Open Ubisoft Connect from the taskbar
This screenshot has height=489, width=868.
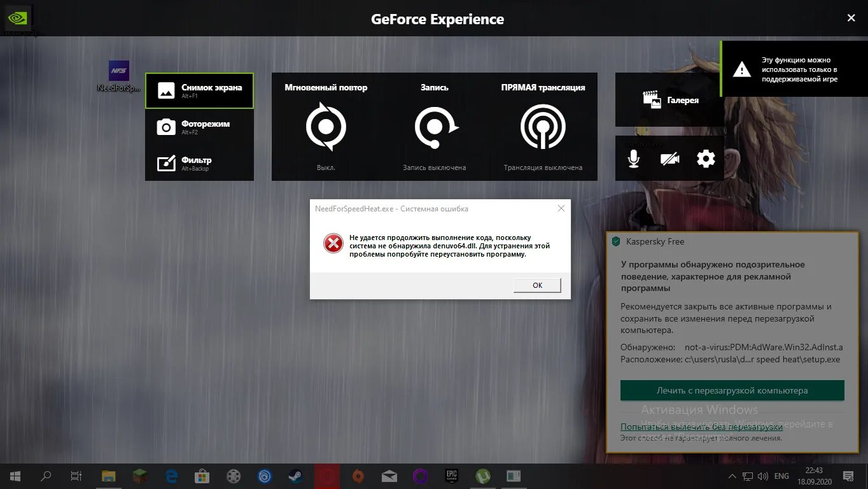point(265,476)
